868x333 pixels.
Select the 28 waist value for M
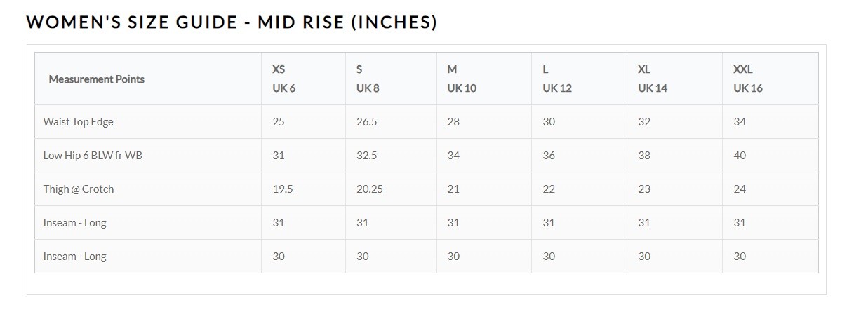(453, 122)
